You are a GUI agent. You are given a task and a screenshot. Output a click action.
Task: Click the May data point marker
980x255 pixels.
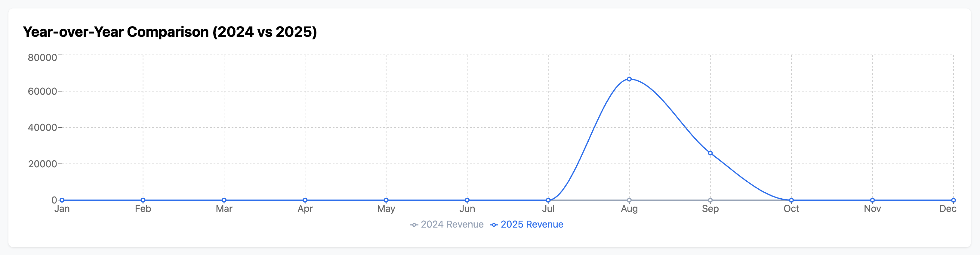pyautogui.click(x=386, y=200)
